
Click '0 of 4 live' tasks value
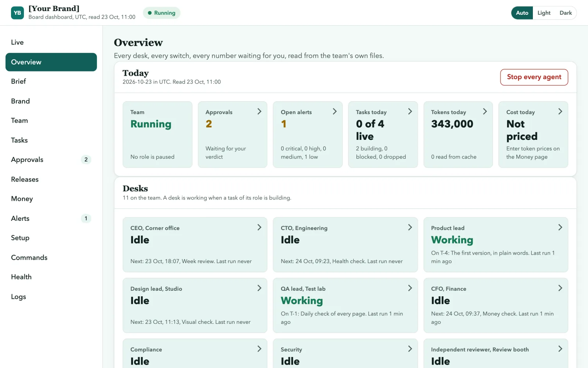click(370, 130)
